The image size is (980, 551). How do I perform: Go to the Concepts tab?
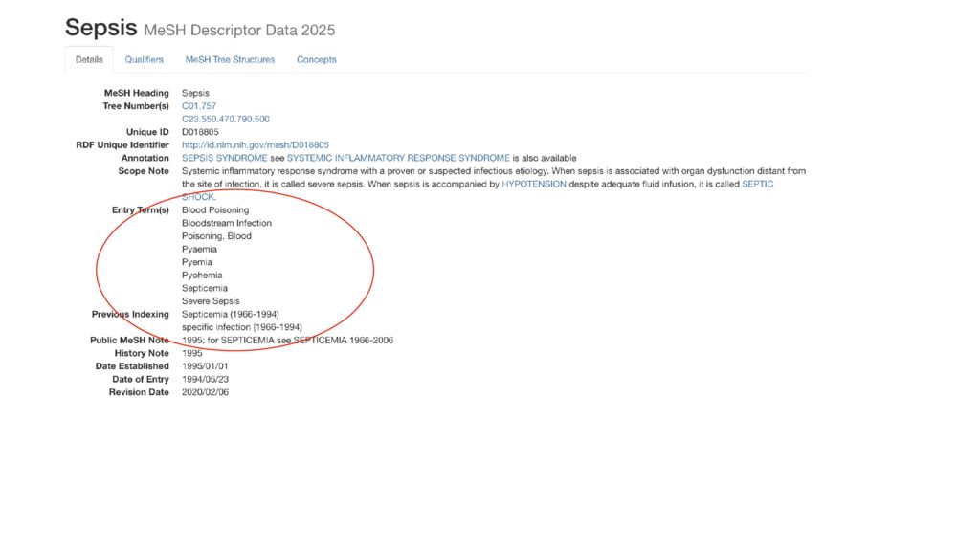tap(316, 59)
